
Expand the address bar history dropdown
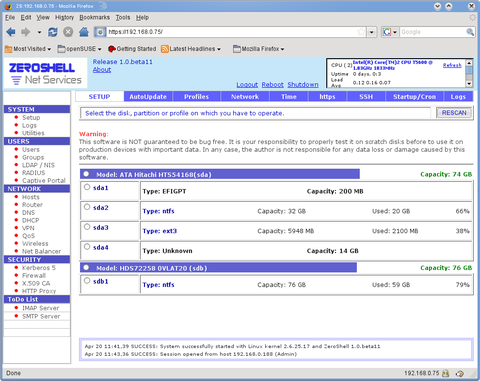pyautogui.click(x=372, y=32)
